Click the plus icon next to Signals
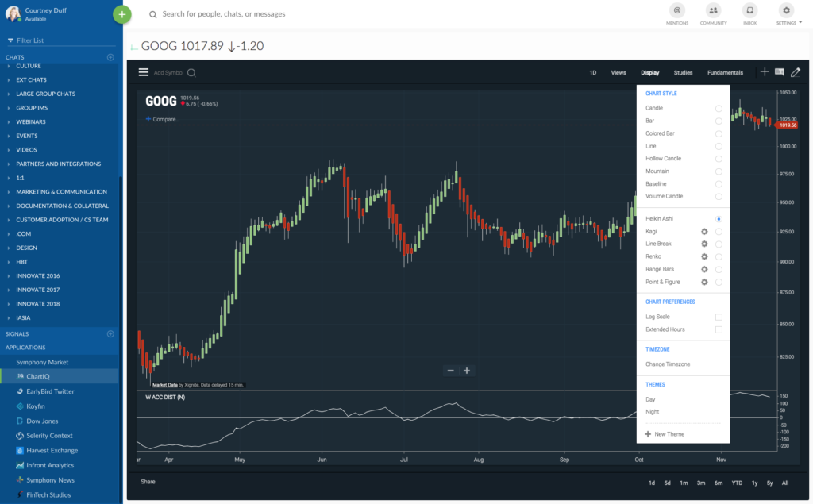Viewport: 813px width, 504px height. click(110, 334)
